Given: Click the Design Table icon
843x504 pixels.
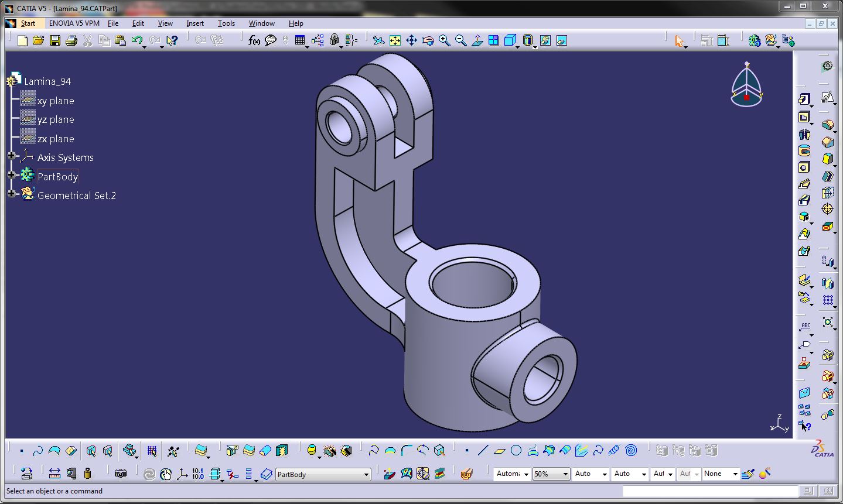Looking at the screenshot, I should [x=301, y=40].
